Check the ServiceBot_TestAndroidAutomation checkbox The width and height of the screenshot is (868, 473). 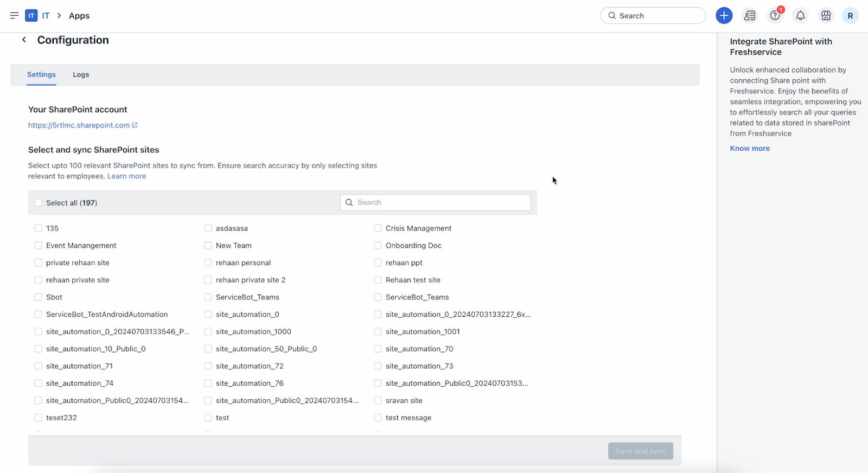coord(38,314)
